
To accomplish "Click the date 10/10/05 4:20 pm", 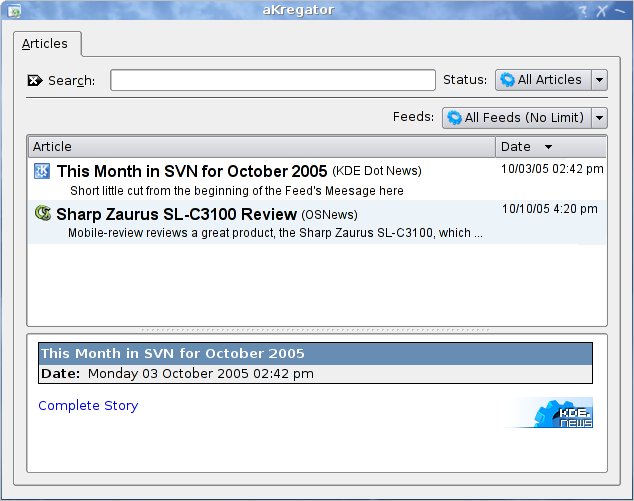I will (549, 209).
